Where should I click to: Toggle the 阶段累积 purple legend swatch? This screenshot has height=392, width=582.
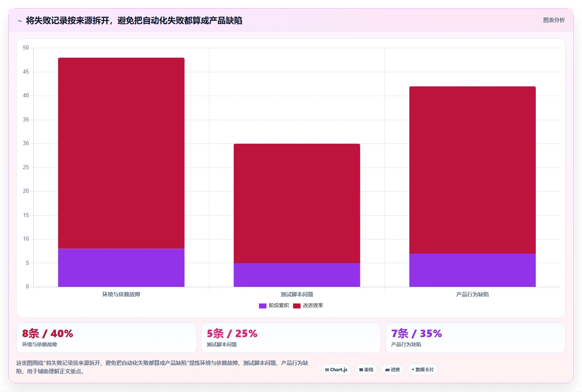pyautogui.click(x=263, y=306)
